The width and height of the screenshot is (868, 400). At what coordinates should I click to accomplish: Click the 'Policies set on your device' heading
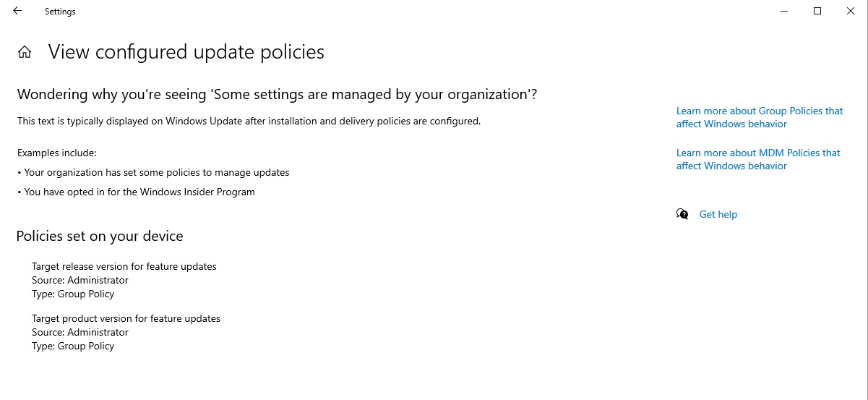100,236
